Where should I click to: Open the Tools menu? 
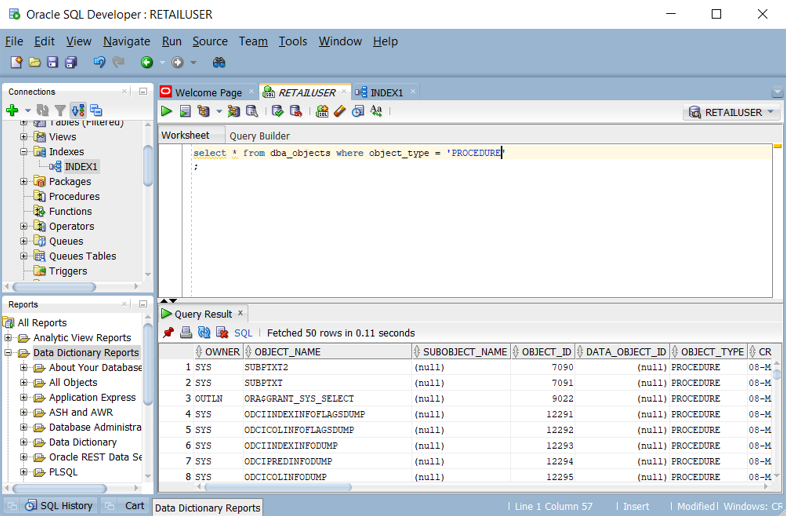point(293,41)
